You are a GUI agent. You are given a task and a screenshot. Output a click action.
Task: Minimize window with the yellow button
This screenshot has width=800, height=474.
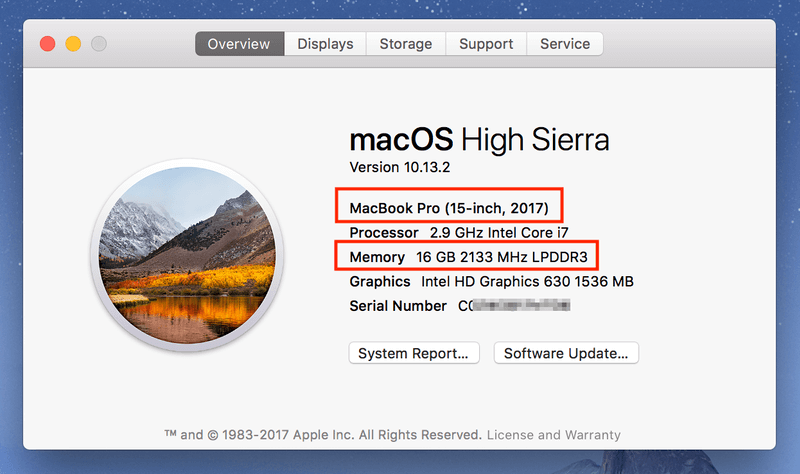coord(73,44)
